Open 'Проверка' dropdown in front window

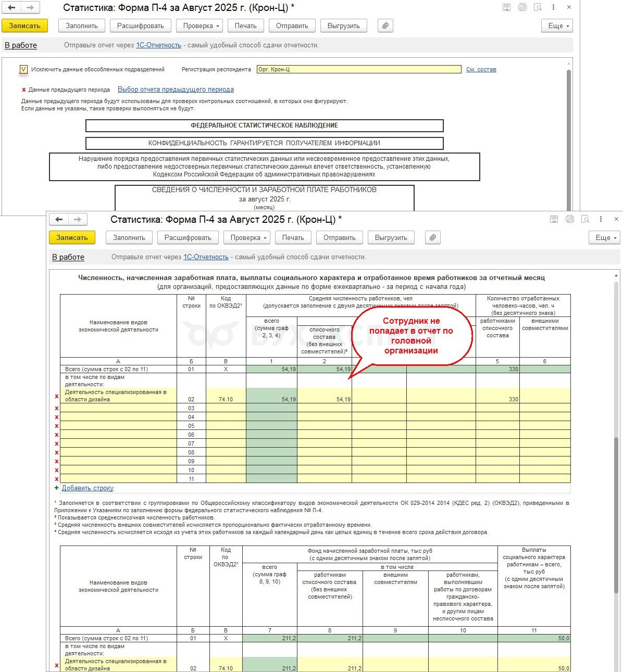point(247,237)
